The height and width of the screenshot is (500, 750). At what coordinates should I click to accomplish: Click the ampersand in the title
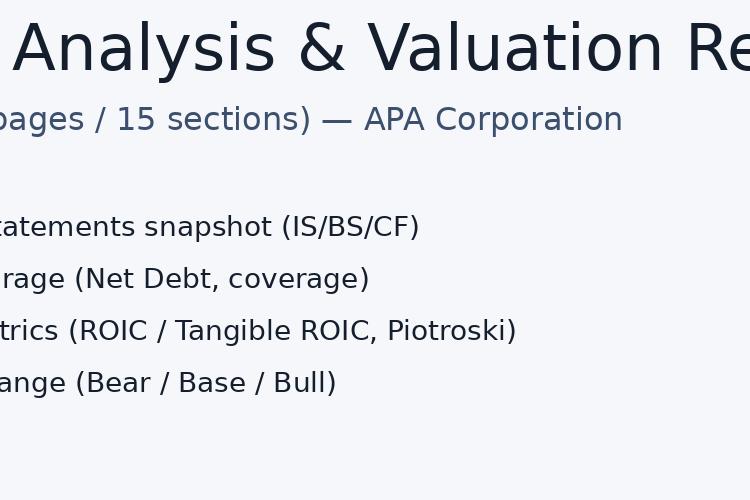[322, 48]
